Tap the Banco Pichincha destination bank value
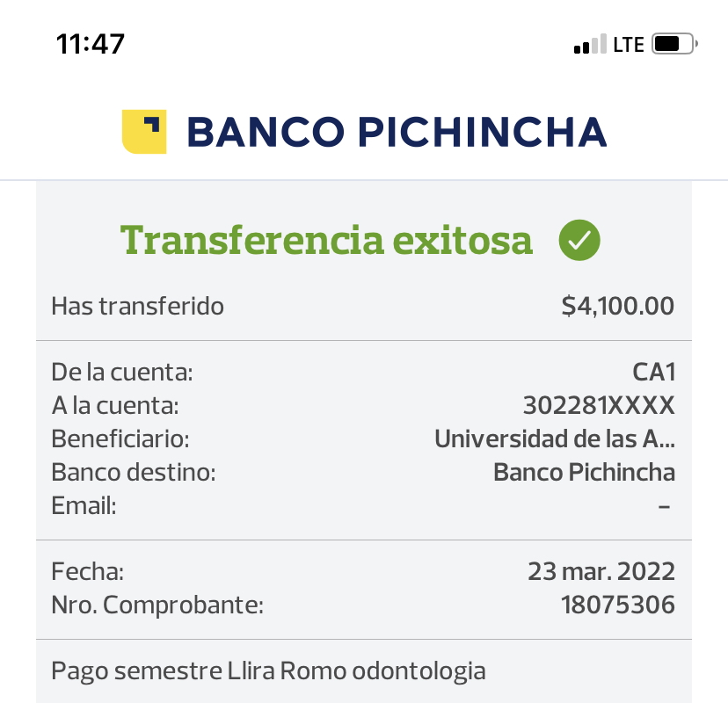Image resolution: width=728 pixels, height=703 pixels. 584,472
